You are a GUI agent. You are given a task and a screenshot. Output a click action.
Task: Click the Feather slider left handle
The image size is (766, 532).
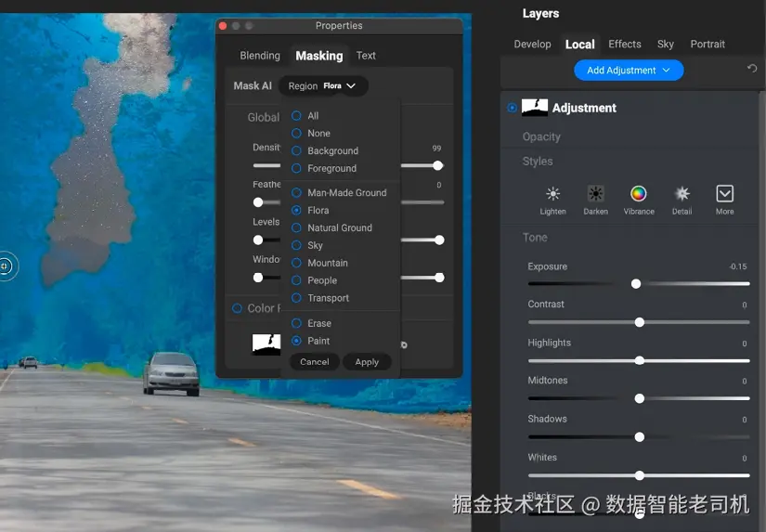pos(258,202)
